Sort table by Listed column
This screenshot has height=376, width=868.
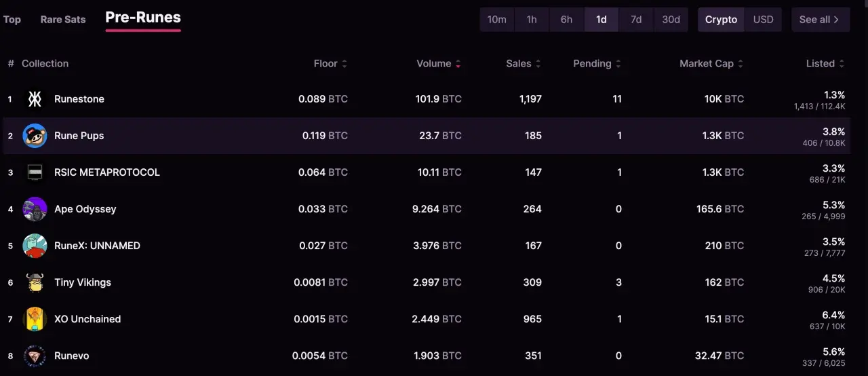pos(825,64)
